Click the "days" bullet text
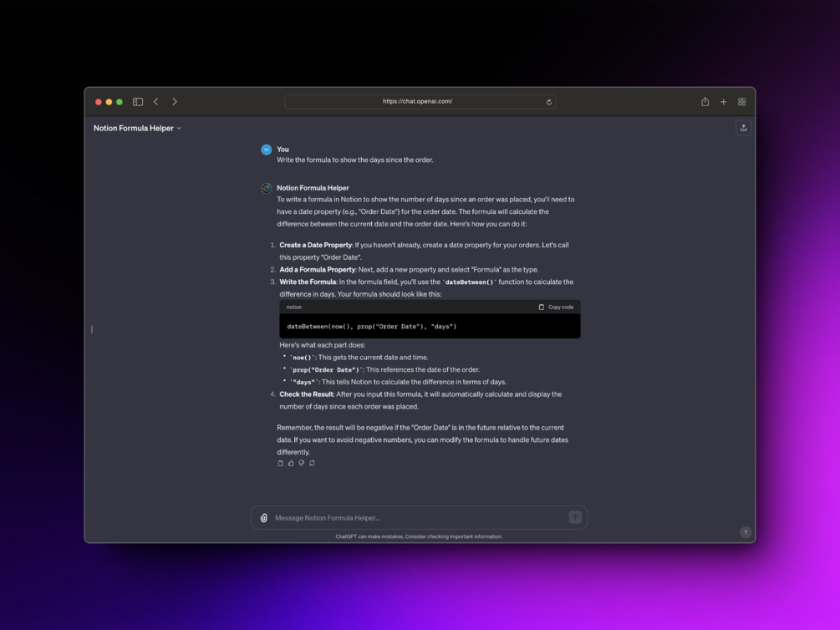Image resolution: width=840 pixels, height=630 pixels. [x=398, y=382]
